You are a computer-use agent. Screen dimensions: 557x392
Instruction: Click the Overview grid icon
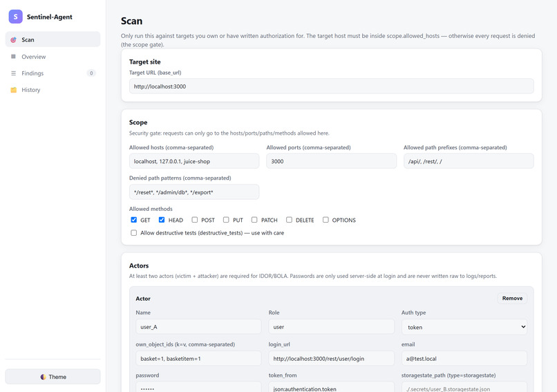[x=14, y=57]
